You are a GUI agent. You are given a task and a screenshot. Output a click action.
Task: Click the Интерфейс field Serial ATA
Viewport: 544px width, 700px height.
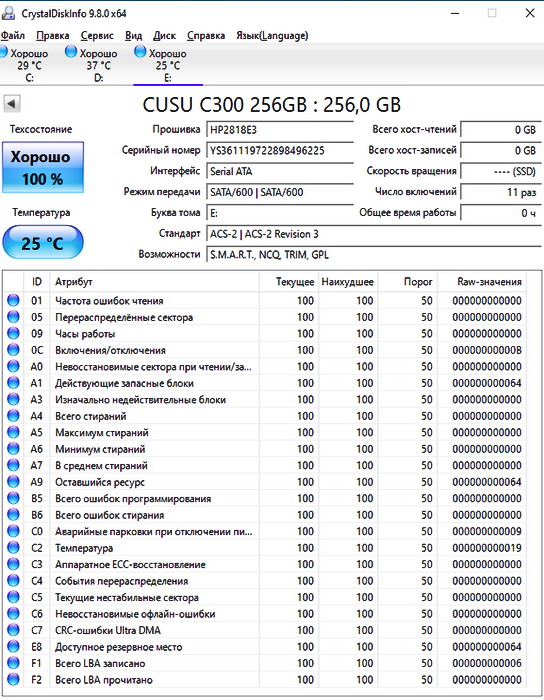point(280,171)
